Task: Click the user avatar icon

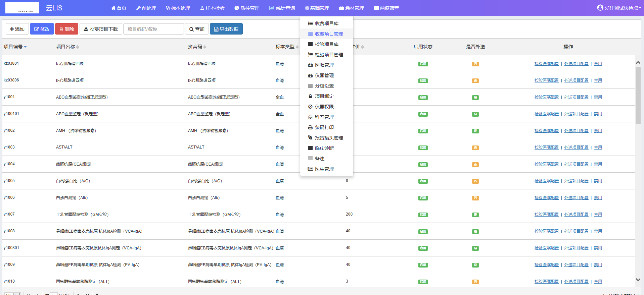Action: pyautogui.click(x=600, y=7)
